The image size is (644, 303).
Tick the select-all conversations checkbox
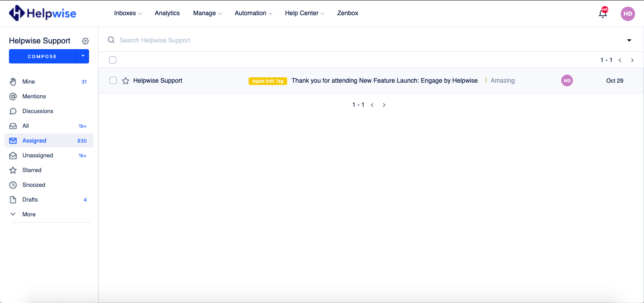pyautogui.click(x=113, y=60)
